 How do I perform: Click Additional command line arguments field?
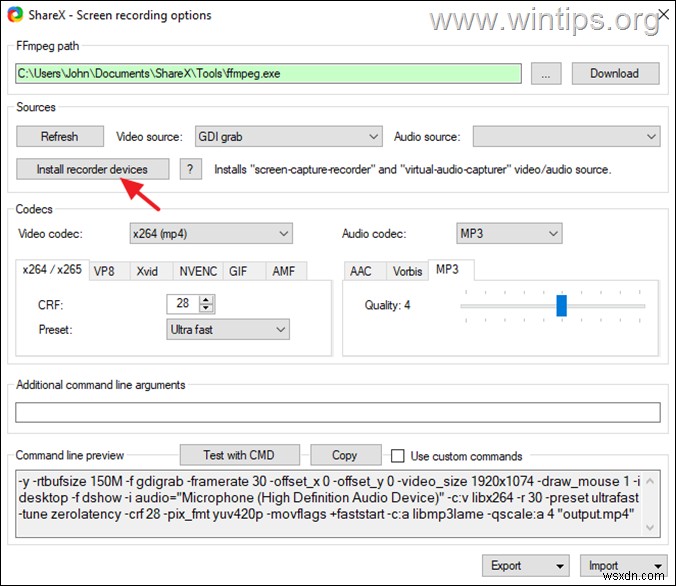[x=338, y=413]
